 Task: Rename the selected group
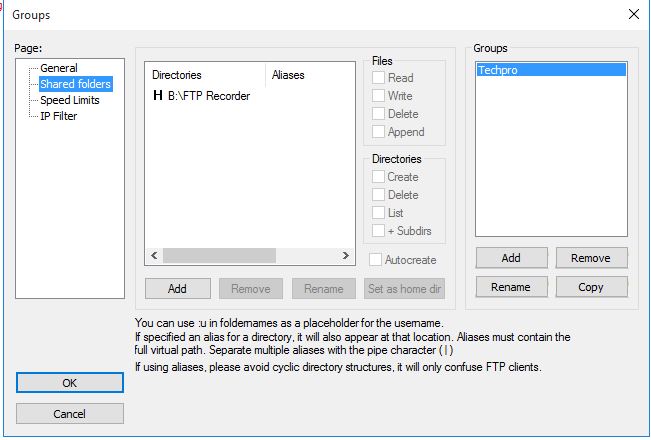tap(511, 287)
